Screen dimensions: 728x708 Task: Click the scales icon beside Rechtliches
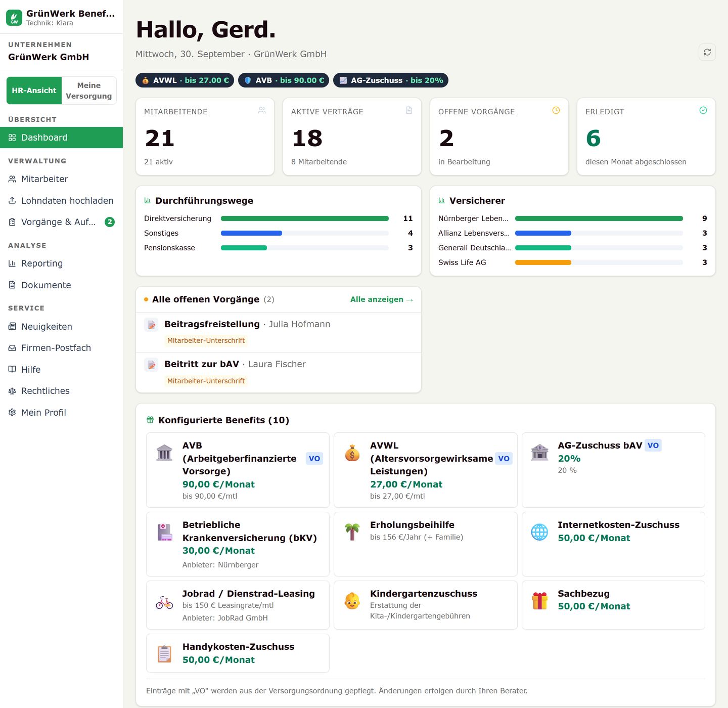(x=12, y=391)
